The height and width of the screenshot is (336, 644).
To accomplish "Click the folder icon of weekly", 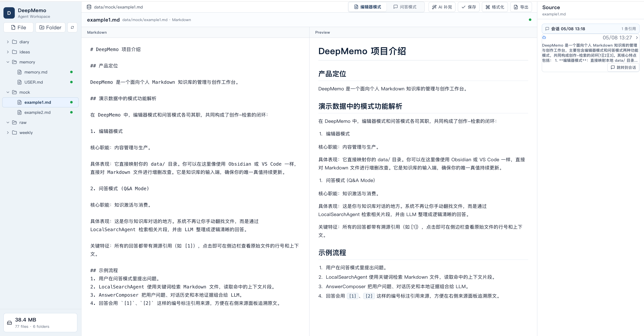I will tap(14, 133).
